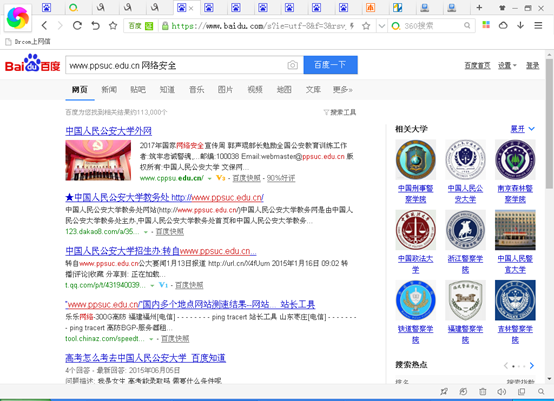Click the 90%好评 rating link
The width and height of the screenshot is (554, 401).
click(281, 178)
